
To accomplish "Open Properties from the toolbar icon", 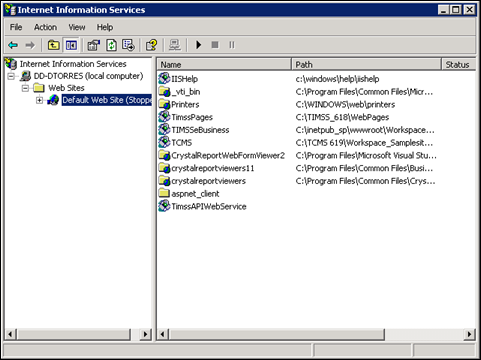I will tap(94, 45).
